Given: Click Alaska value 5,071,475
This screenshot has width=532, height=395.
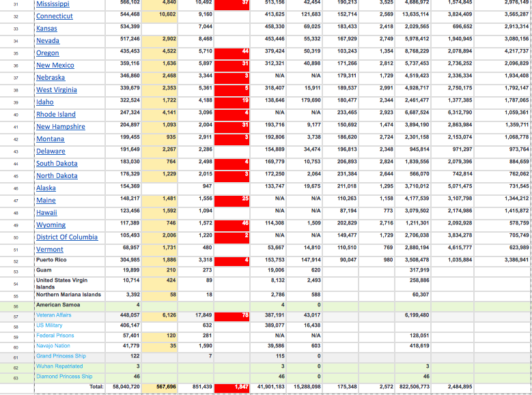Looking at the screenshot, I should [460, 186].
